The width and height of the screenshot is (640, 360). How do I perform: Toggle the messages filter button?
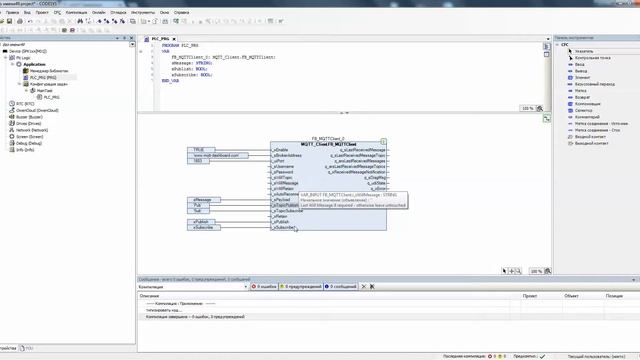pyautogui.click(x=341, y=287)
